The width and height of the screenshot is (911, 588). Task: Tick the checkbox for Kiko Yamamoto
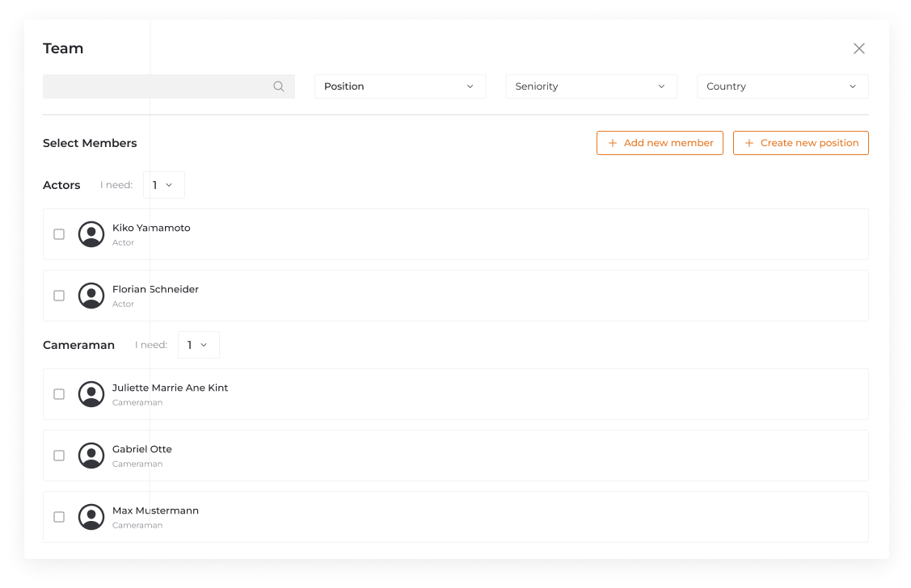click(x=59, y=234)
